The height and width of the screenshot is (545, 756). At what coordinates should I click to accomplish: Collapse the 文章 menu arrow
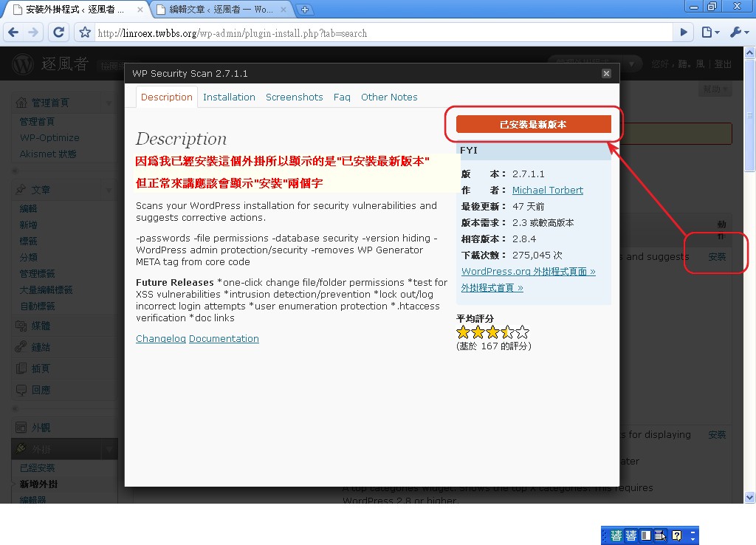click(109, 190)
